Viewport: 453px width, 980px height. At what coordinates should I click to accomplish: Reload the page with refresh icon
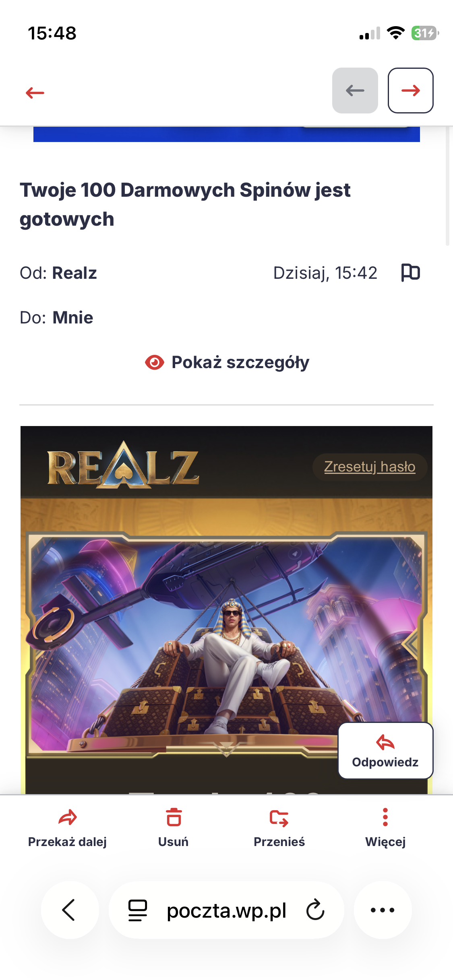tap(315, 910)
